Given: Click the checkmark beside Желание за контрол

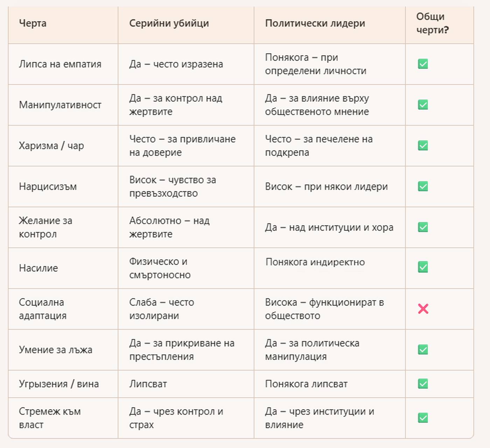Looking at the screenshot, I should pos(423,227).
